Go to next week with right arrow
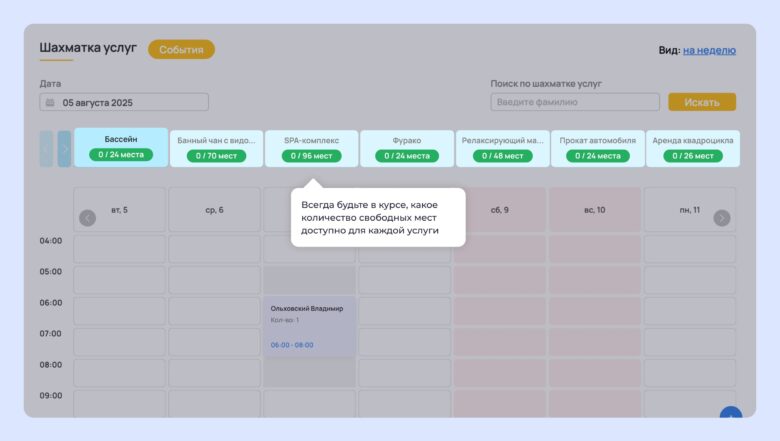780x441 pixels. (722, 218)
